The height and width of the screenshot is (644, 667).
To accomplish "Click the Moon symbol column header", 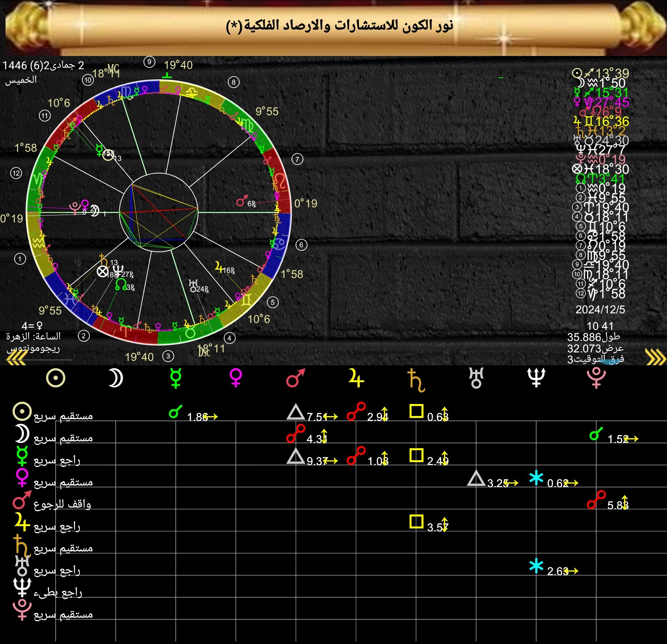I will tap(115, 378).
